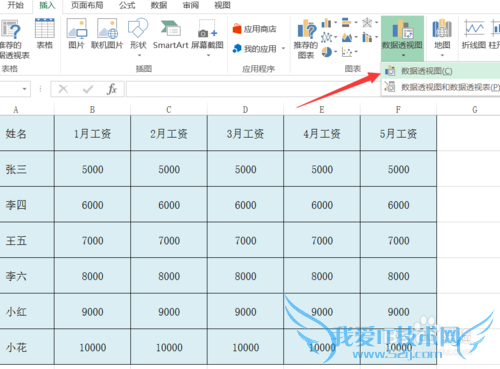Choose the combo chart icon

tap(367, 37)
